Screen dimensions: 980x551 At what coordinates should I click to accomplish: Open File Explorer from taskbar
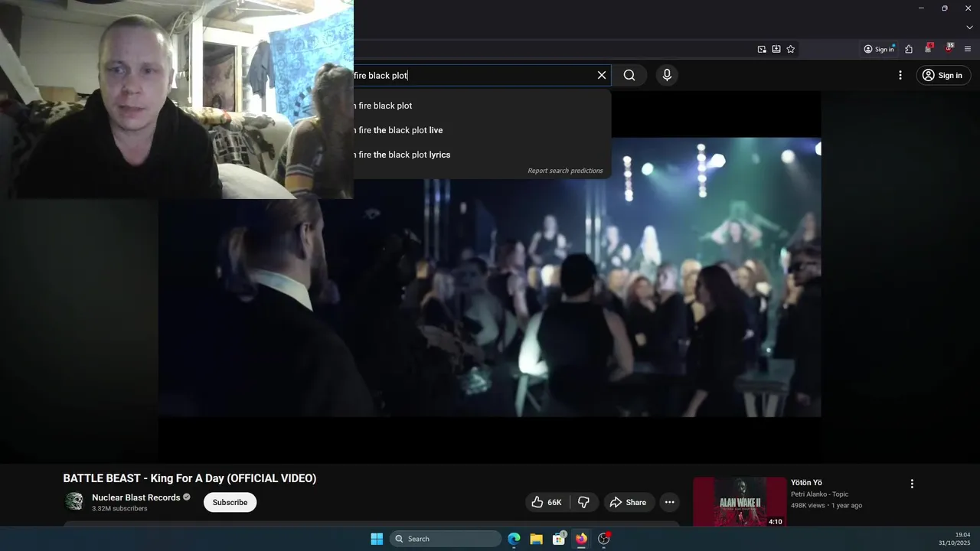(x=536, y=539)
